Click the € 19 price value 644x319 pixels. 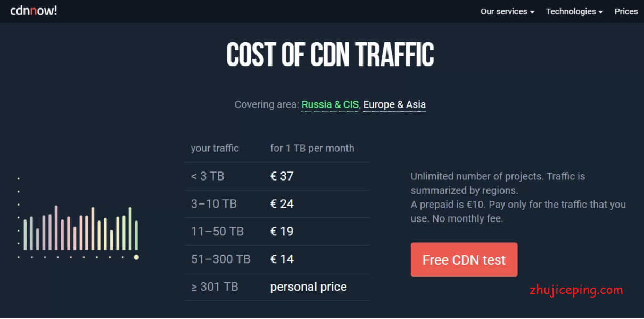[282, 232]
